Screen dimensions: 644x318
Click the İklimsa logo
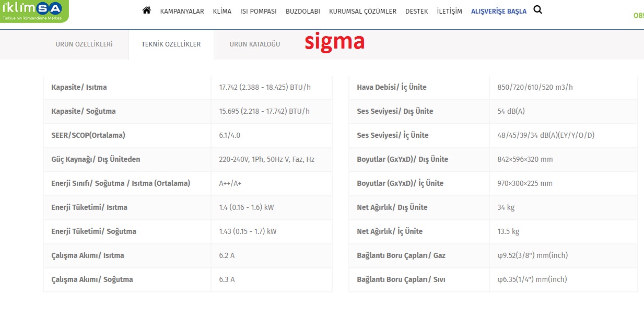point(33,10)
